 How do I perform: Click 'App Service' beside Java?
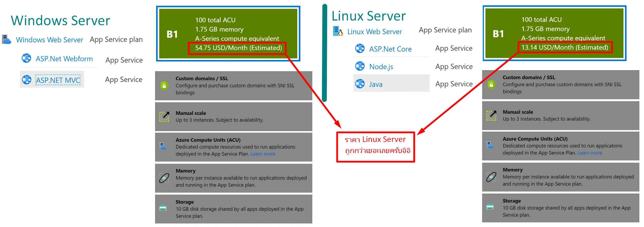(x=454, y=84)
